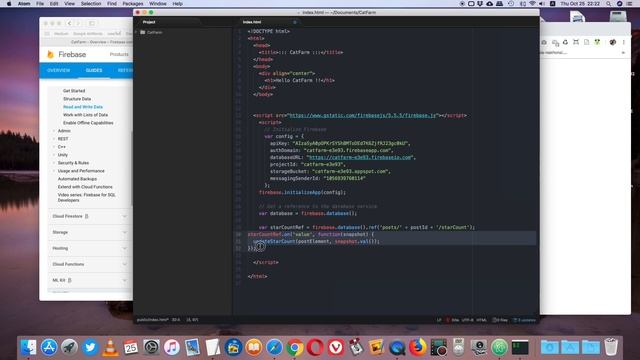The height and width of the screenshot is (360, 640).
Task: Open Twitter app in the dock
Action: point(90,347)
